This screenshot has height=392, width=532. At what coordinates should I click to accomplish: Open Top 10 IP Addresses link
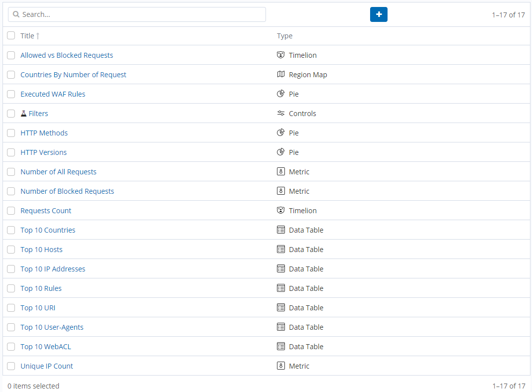pos(53,269)
